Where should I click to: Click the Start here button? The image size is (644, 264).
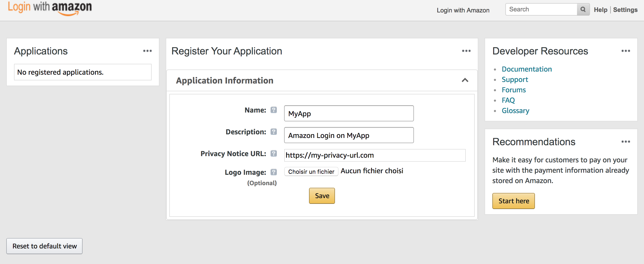coord(514,201)
